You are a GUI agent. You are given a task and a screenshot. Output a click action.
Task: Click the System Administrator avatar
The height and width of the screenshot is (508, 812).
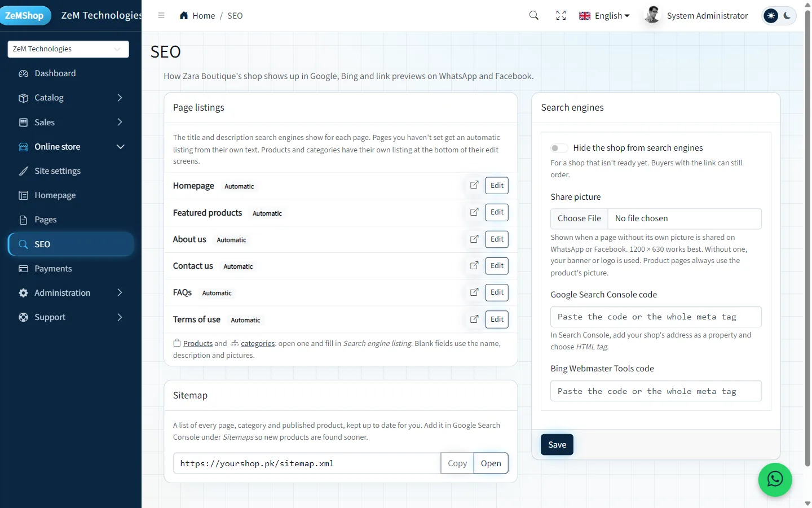coord(652,15)
